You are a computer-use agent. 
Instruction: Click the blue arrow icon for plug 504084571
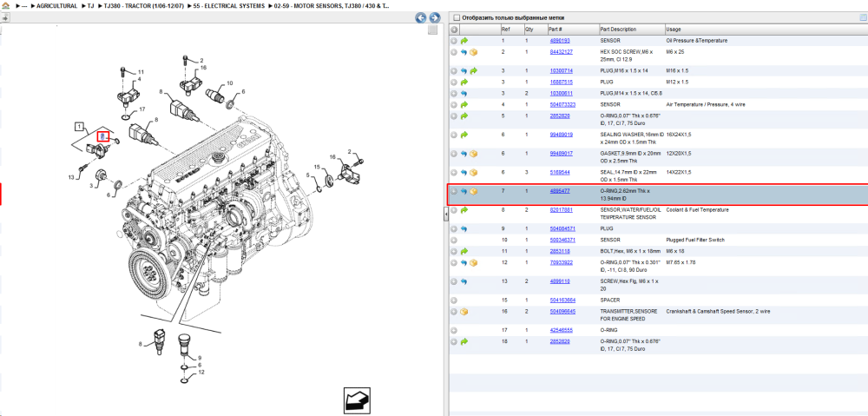tap(464, 228)
